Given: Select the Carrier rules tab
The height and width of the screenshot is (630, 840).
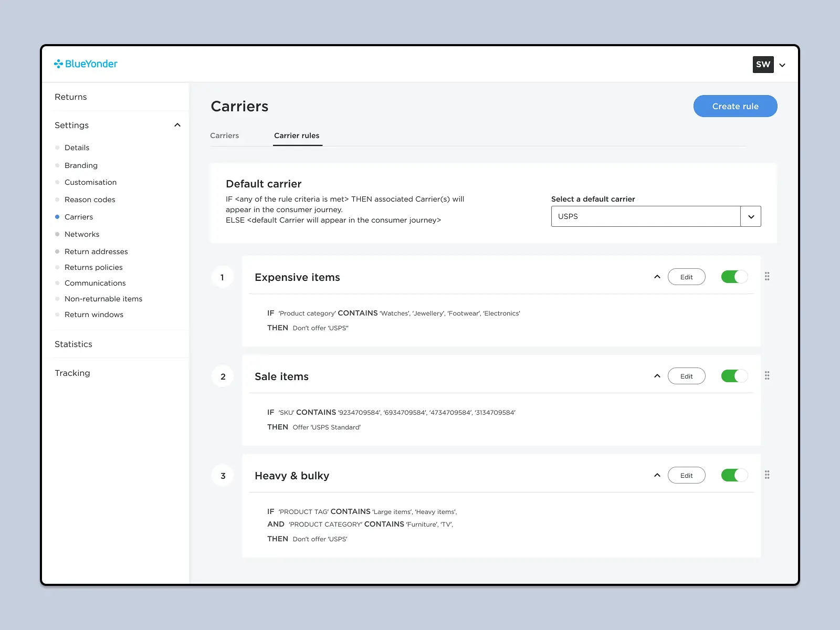Looking at the screenshot, I should point(297,135).
